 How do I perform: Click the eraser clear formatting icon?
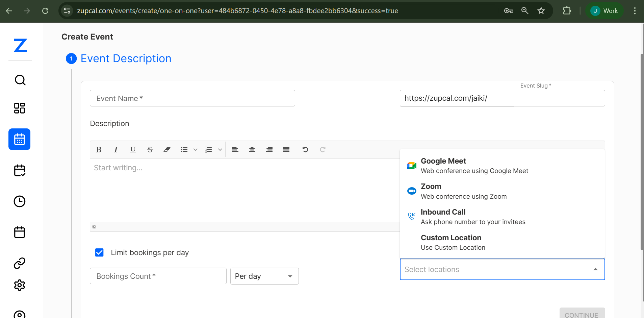coord(167,149)
